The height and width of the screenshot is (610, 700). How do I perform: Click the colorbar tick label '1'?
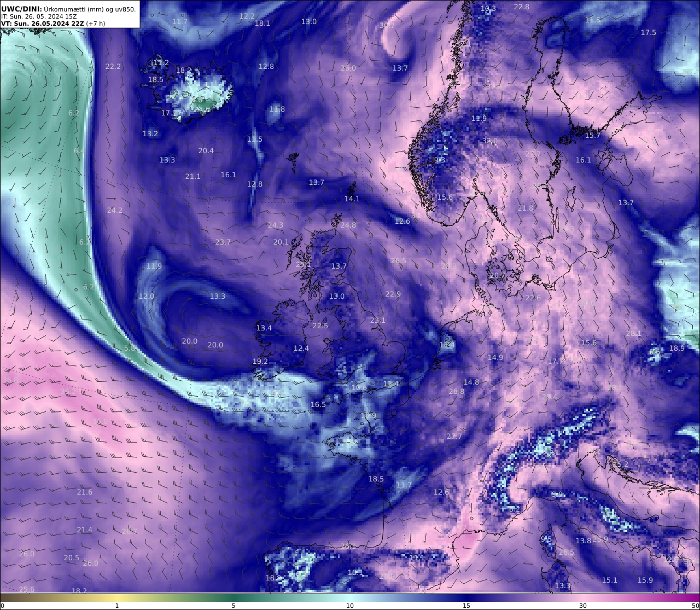click(x=116, y=606)
